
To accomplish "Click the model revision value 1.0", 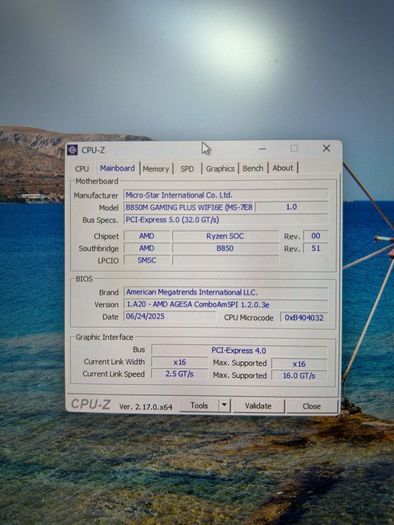I will 291,207.
